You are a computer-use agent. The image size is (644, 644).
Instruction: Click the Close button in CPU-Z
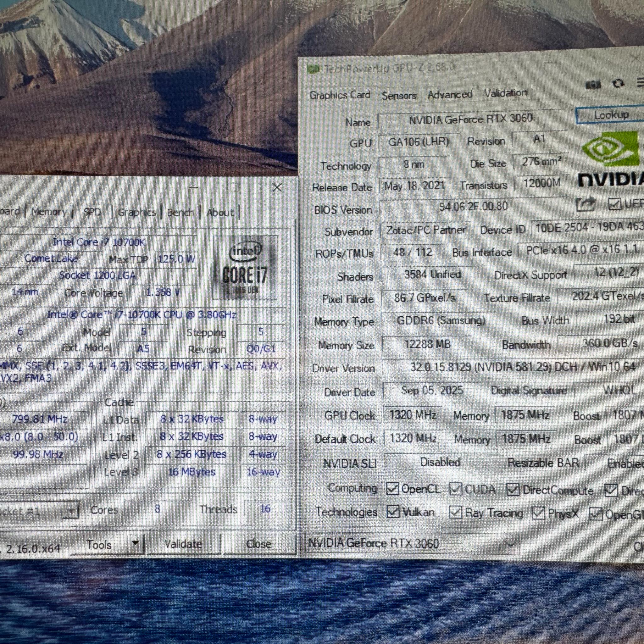(x=258, y=543)
